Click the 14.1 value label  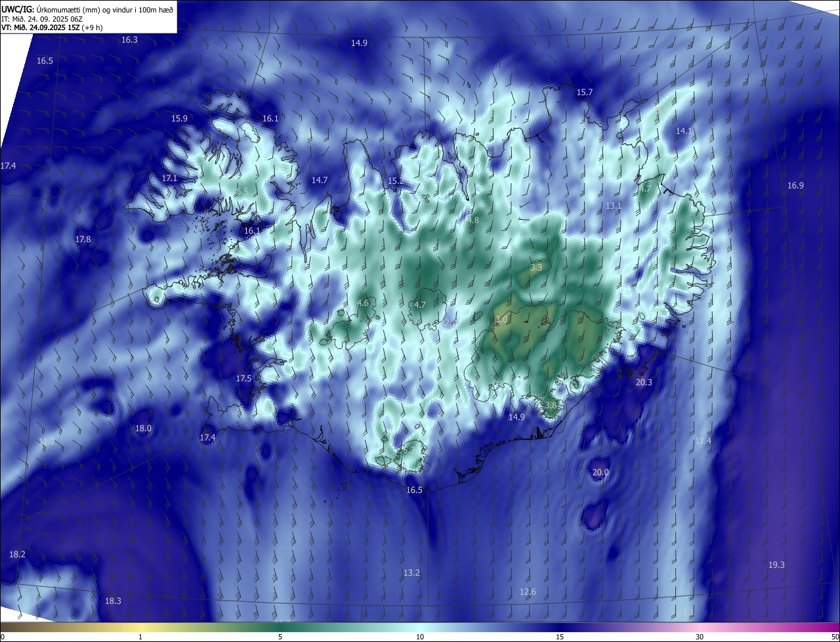coord(684,131)
